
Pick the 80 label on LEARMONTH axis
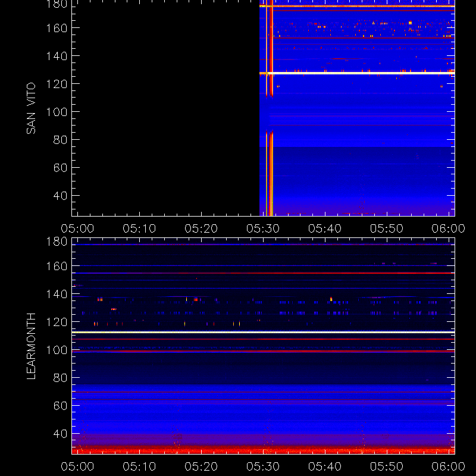coord(60,378)
